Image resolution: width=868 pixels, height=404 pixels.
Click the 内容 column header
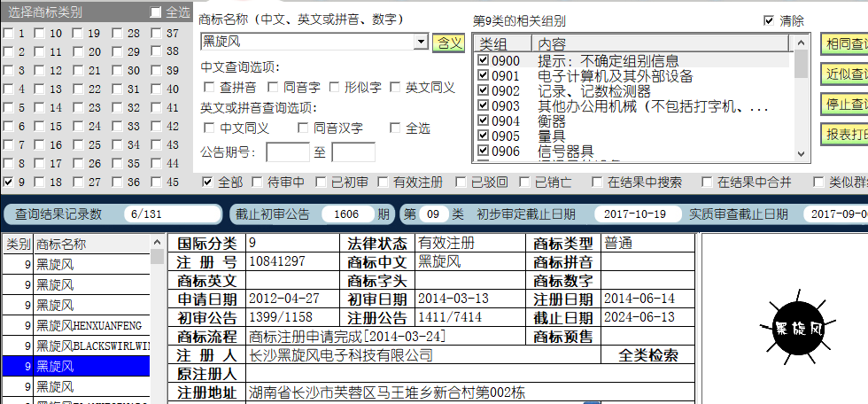coord(661,43)
